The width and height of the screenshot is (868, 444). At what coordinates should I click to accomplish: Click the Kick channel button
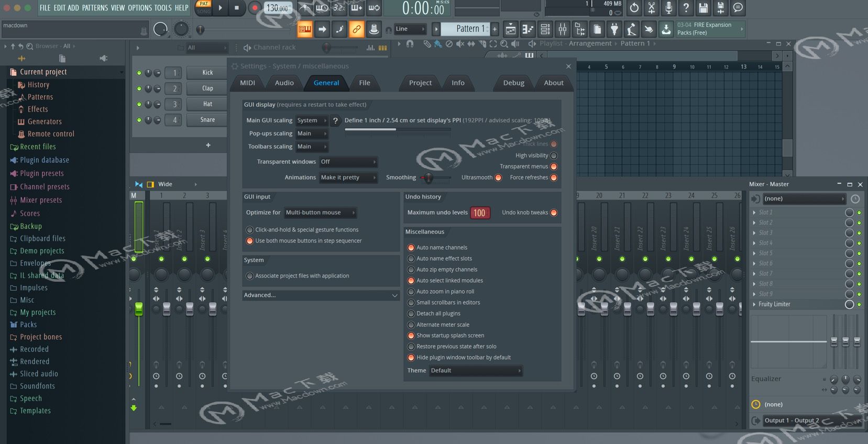tap(207, 73)
